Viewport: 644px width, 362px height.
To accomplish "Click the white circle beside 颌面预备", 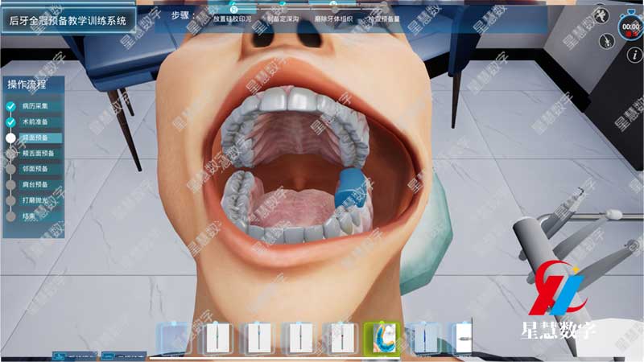I will [10, 138].
